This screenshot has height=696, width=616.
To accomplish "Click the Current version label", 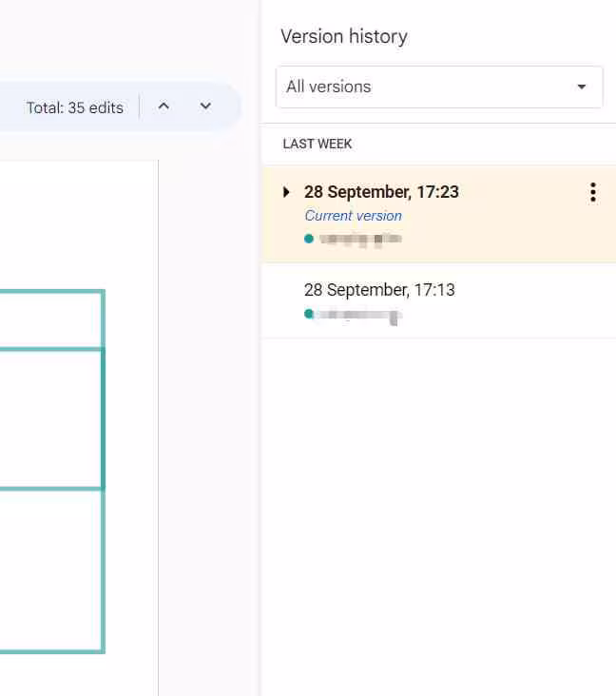I will pos(353,216).
